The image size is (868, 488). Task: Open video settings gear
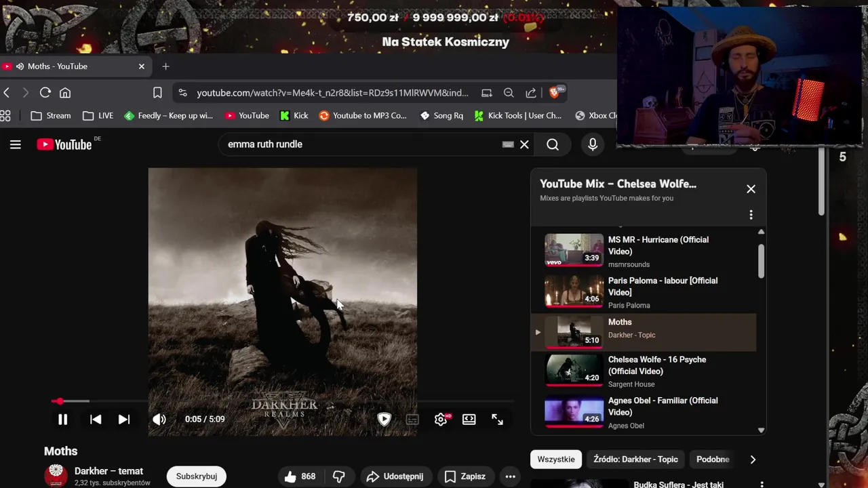(441, 420)
